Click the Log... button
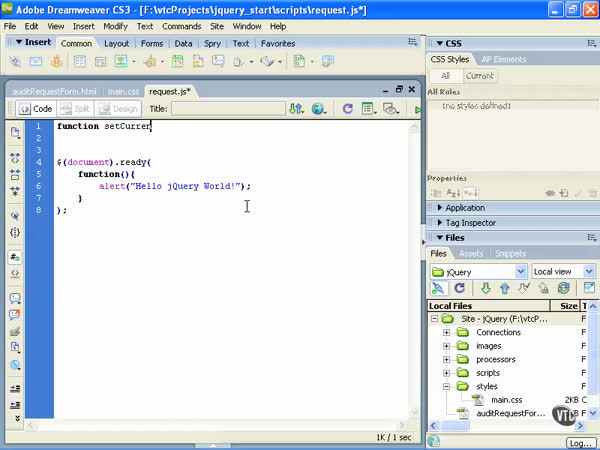This screenshot has width=600, height=450. tap(580, 443)
